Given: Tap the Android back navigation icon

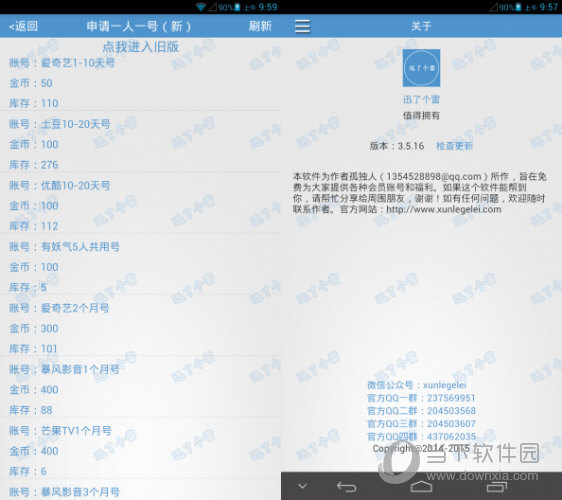Looking at the screenshot, I should (x=346, y=486).
